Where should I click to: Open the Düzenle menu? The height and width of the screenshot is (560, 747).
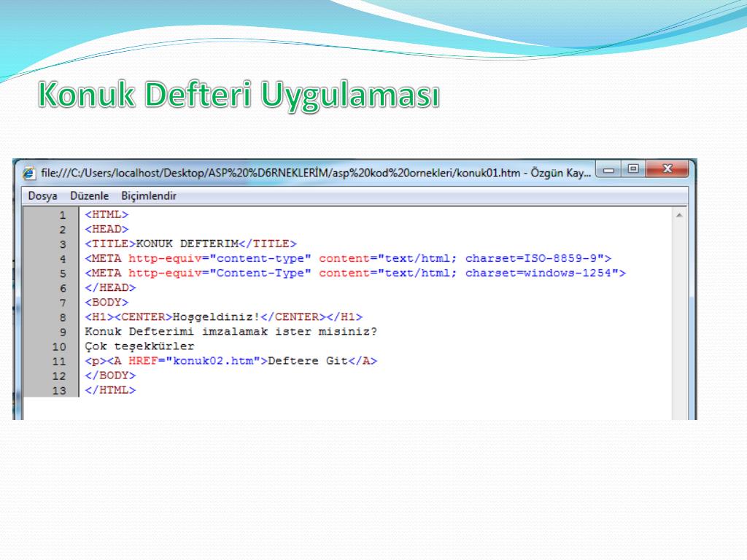(89, 195)
